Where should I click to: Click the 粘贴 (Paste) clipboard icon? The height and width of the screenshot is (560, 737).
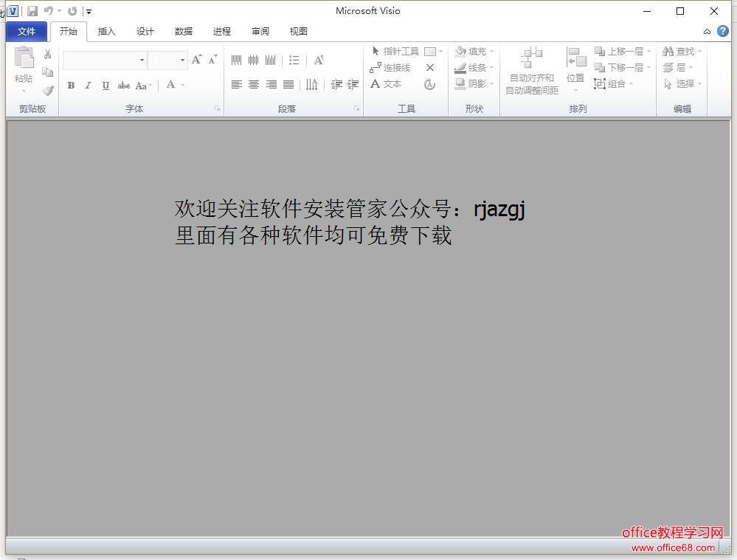pyautogui.click(x=24, y=58)
